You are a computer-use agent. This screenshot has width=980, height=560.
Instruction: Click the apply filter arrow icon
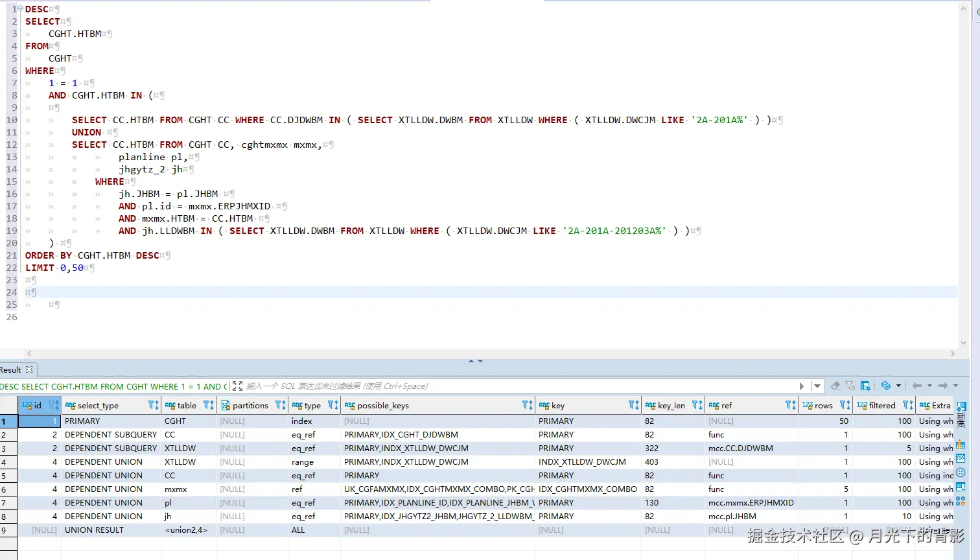[x=802, y=386]
